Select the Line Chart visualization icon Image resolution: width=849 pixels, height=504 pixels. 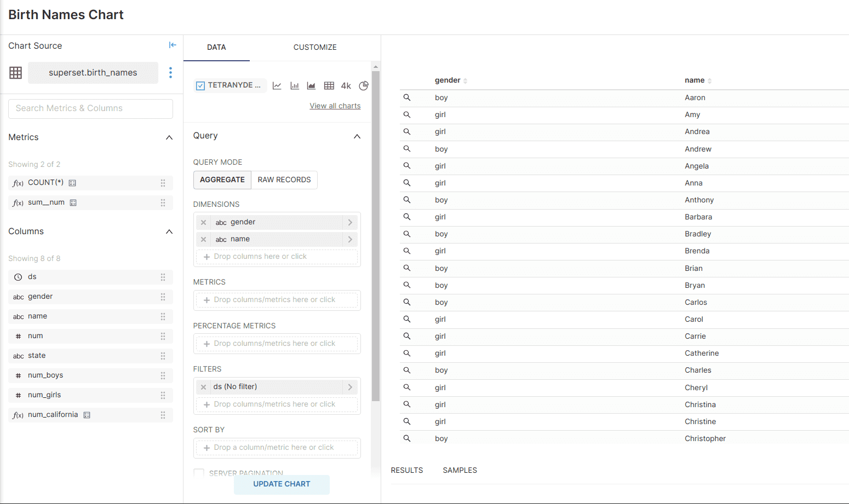[277, 85]
